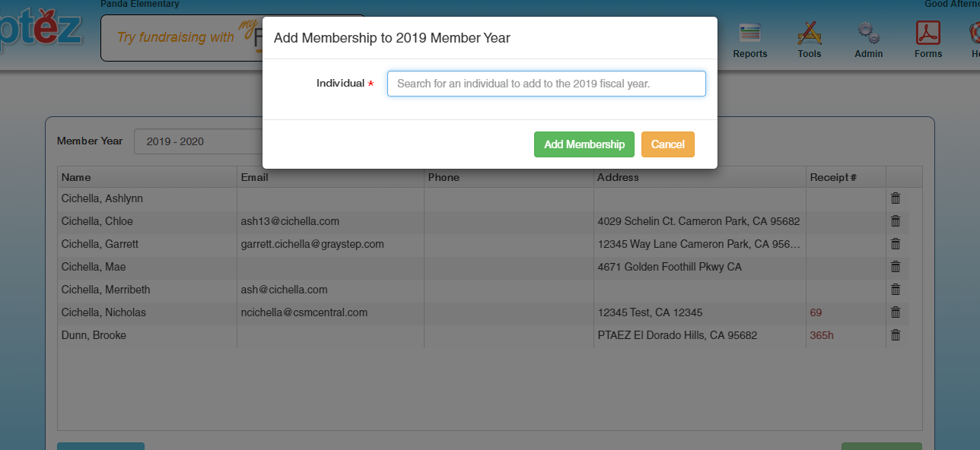Remove Dunn, Brooke with trash icon
Image resolution: width=980 pixels, height=450 pixels.
point(896,335)
